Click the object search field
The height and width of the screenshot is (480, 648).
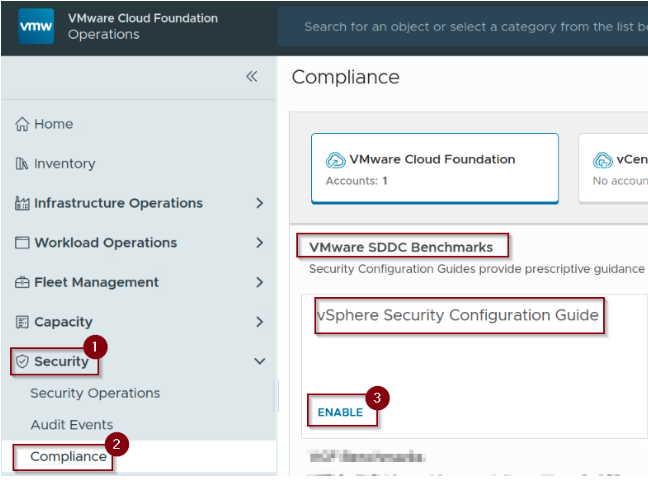pos(470,27)
